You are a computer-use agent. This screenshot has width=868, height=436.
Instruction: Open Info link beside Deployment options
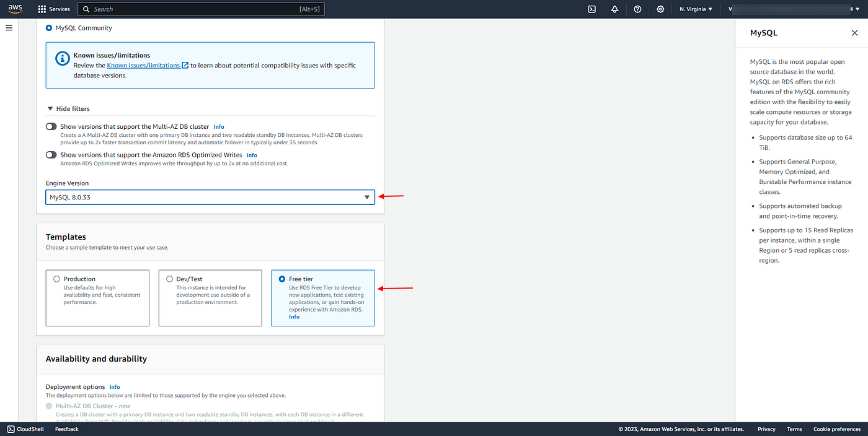point(115,387)
